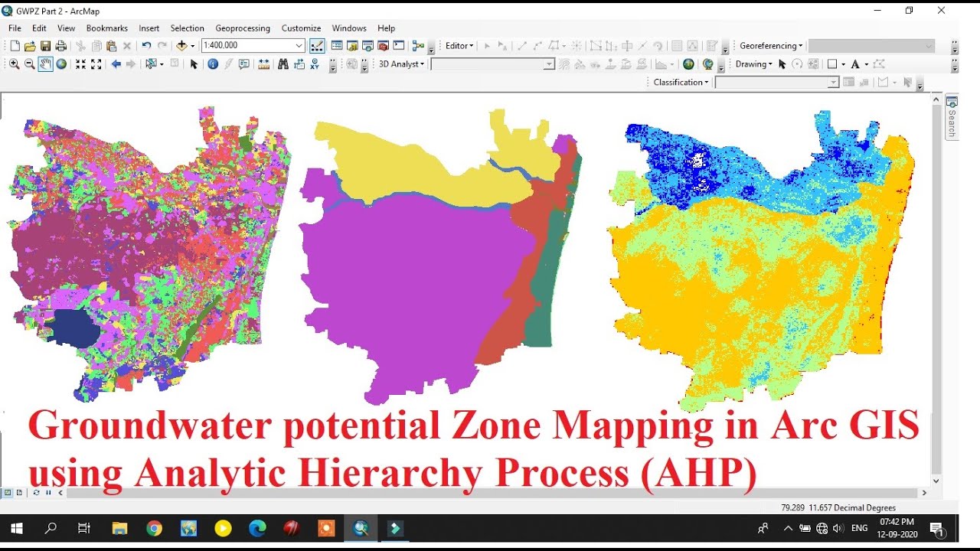The image size is (980, 551).
Task: Select the Zoom In tool
Action: pos(14,64)
